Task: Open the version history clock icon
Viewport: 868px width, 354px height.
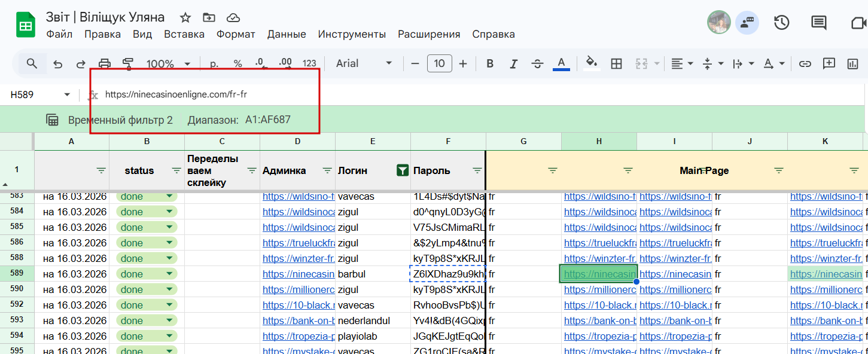Action: 781,23
